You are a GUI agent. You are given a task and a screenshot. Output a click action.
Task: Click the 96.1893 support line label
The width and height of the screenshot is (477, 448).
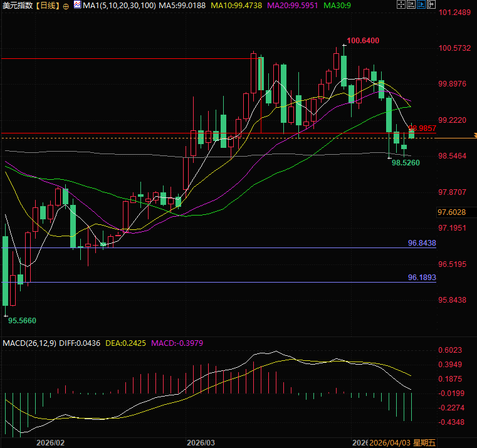point(422,277)
